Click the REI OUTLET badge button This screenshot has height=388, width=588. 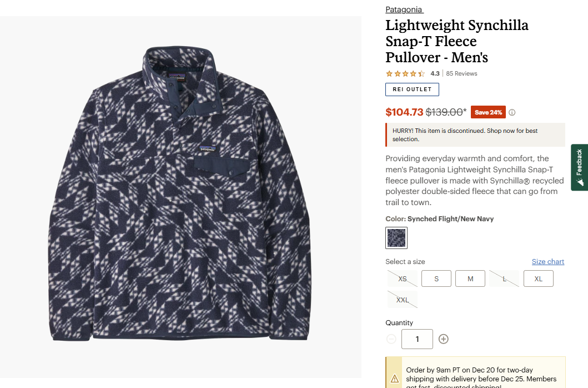tap(412, 89)
